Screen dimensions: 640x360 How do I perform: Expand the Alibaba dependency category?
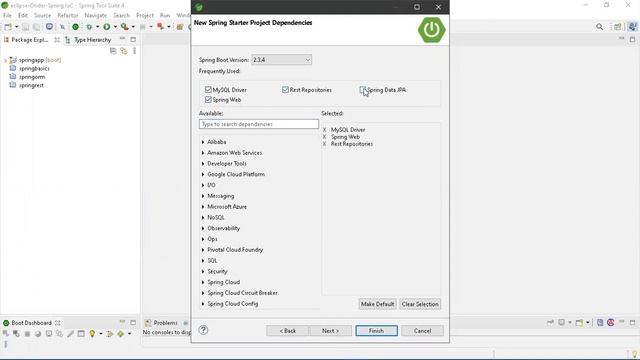coord(203,142)
